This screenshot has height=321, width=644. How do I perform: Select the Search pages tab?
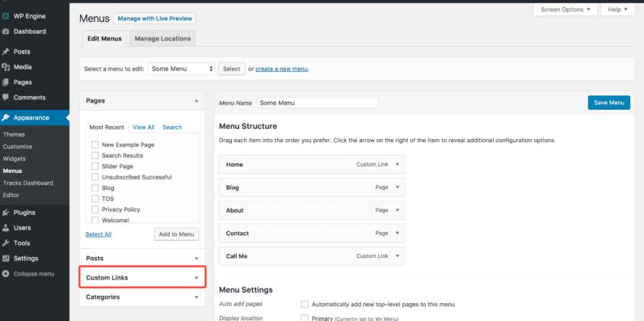(x=172, y=128)
